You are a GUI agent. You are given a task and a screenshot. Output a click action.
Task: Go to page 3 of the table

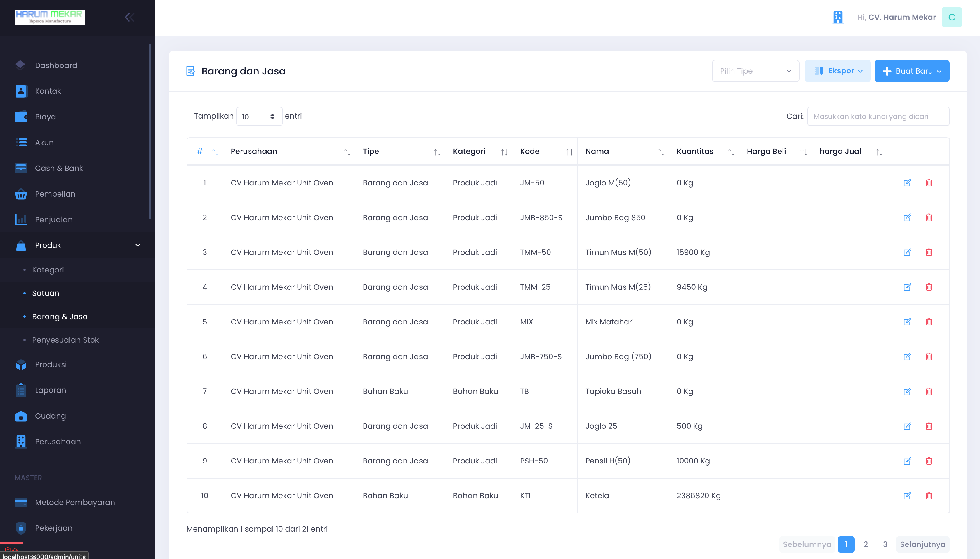pos(885,544)
